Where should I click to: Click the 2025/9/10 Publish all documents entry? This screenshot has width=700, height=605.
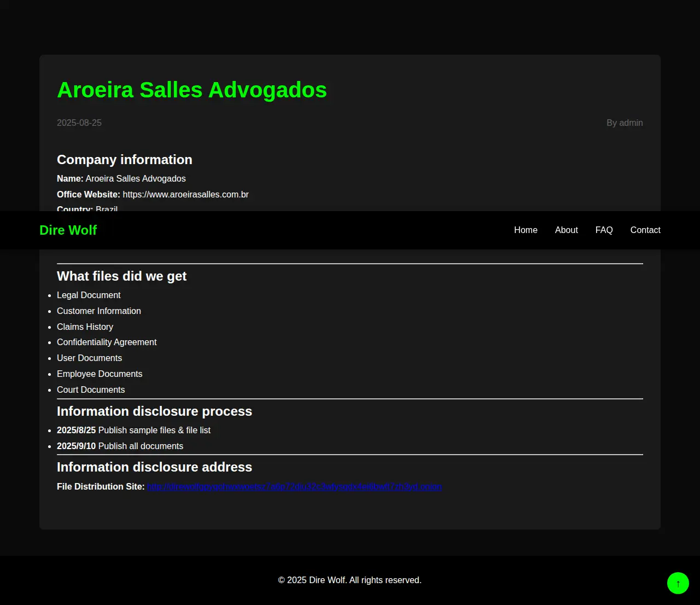click(x=120, y=446)
